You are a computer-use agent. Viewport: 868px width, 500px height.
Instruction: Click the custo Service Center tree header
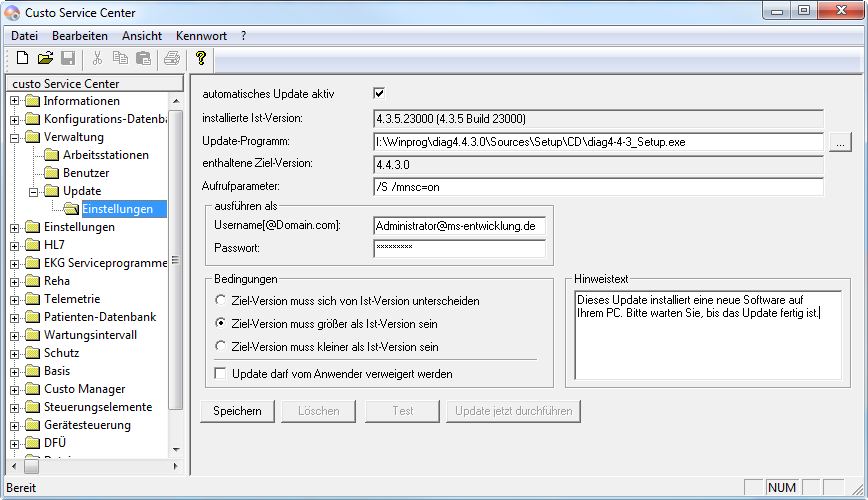pos(94,83)
